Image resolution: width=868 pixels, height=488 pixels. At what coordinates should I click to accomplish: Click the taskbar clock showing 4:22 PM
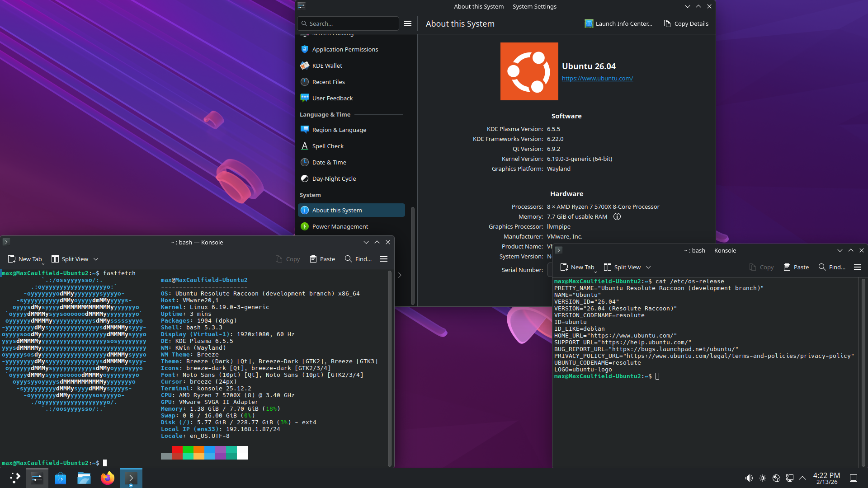pyautogui.click(x=826, y=478)
